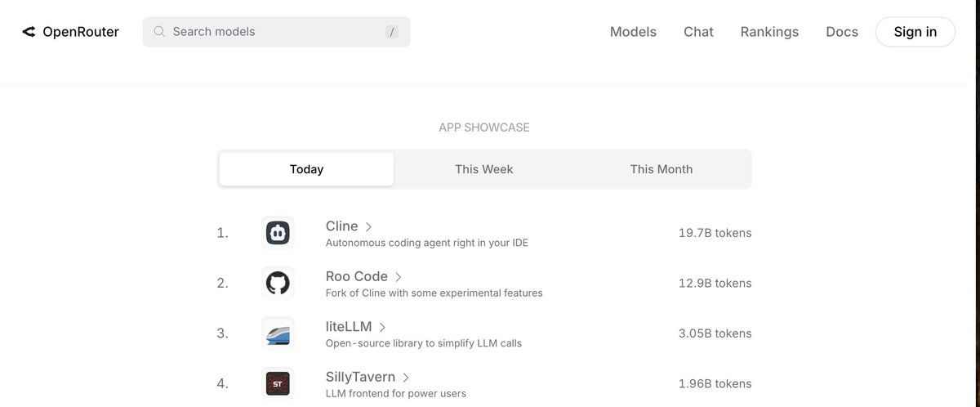Click the rank number 3. beside liteLLM
This screenshot has width=980, height=407.
(222, 333)
